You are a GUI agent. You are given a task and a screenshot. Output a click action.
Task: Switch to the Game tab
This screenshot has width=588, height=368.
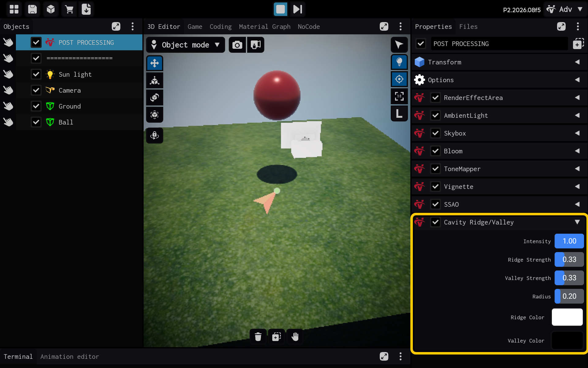coord(195,27)
